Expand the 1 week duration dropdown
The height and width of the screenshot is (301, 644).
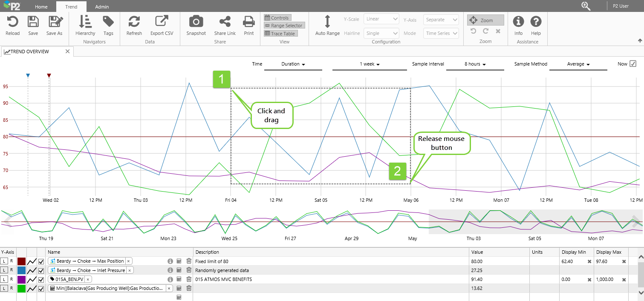coord(370,64)
